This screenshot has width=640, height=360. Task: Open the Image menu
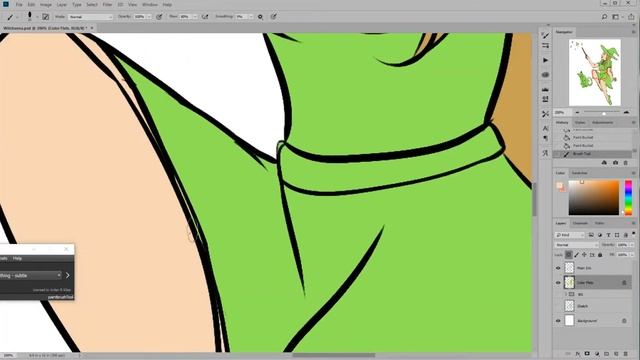point(46,4)
